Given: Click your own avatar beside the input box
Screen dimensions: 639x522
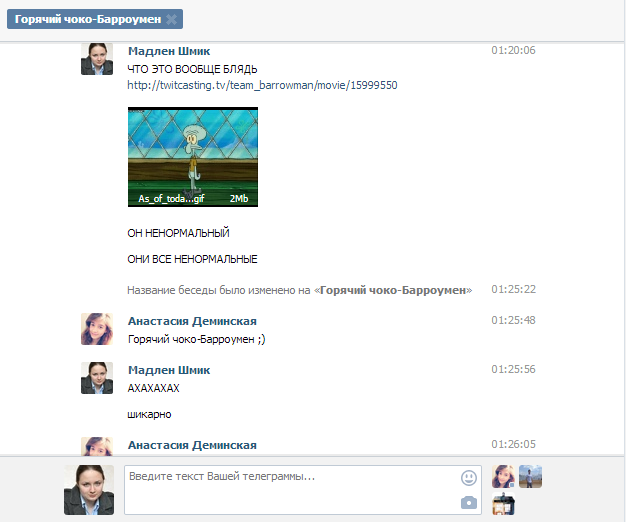Looking at the screenshot, I should pos(89,490).
